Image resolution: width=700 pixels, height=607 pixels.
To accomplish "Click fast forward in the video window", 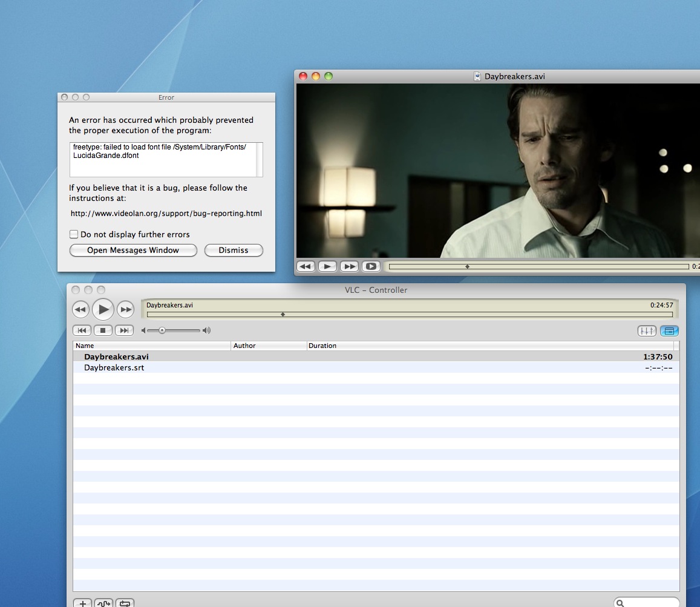I will (x=349, y=267).
